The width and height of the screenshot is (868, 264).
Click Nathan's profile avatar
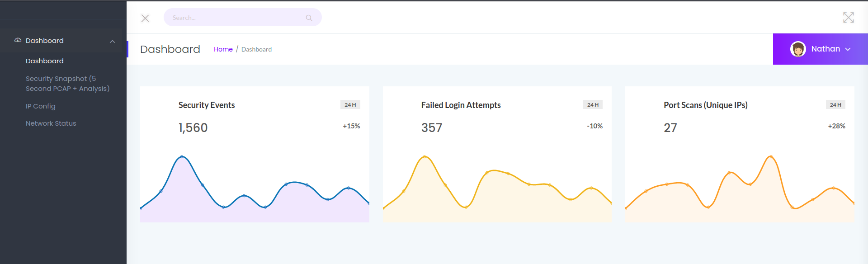coord(798,49)
